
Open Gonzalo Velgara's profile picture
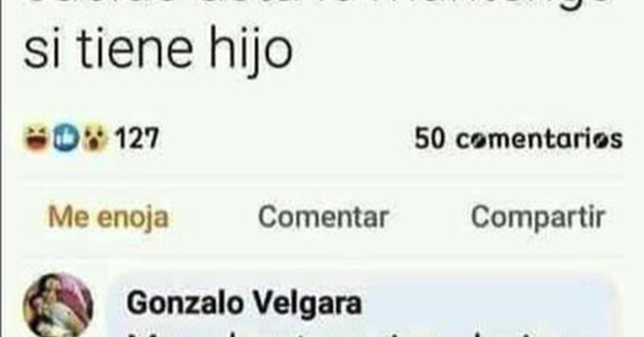58,305
